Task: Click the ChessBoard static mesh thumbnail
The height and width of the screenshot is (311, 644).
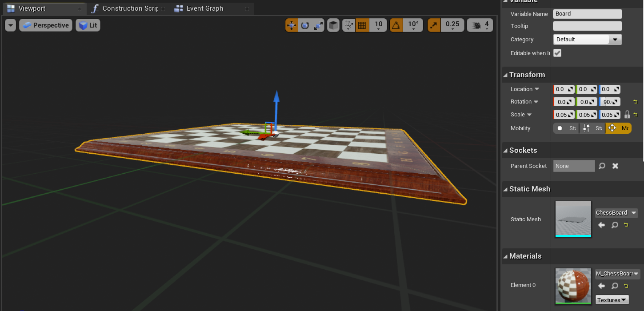Action: [573, 219]
